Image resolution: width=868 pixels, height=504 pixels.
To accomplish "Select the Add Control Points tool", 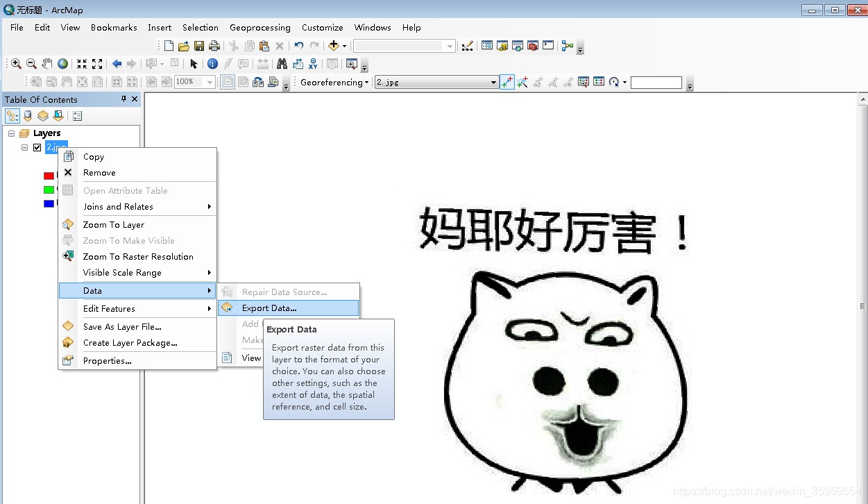I will (x=507, y=82).
